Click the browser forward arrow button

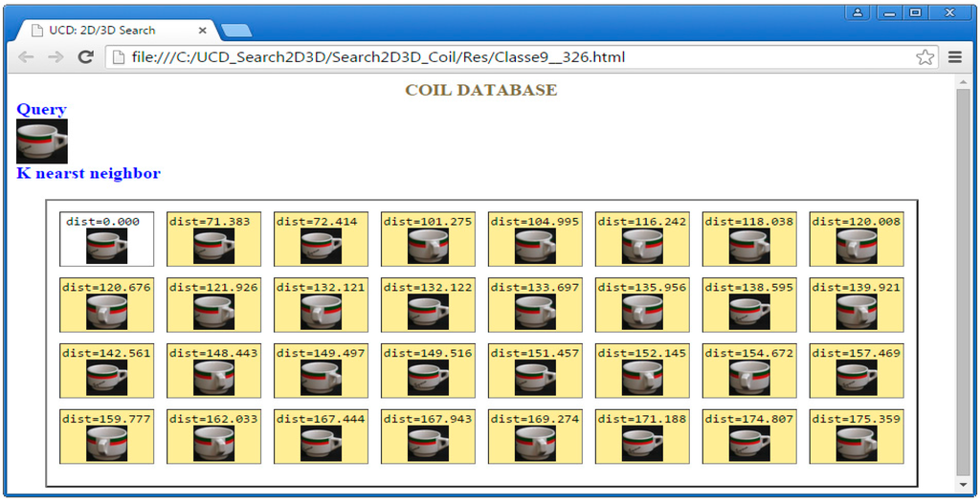[56, 57]
